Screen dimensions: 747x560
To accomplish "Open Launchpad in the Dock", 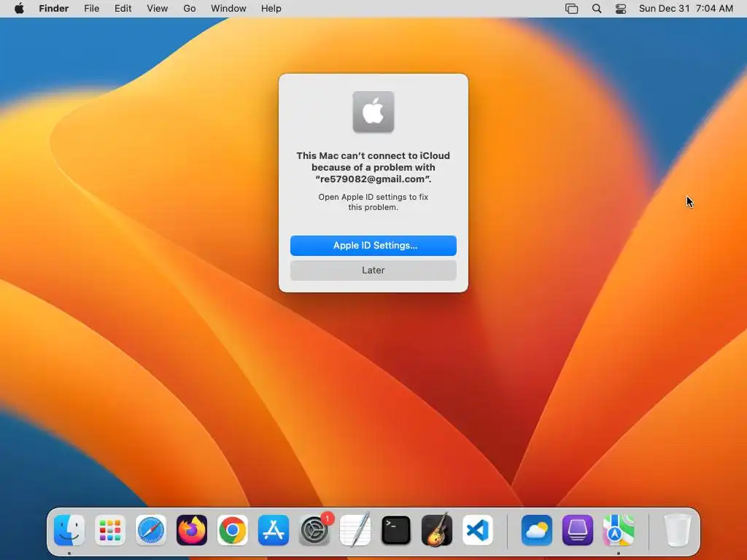I will [x=110, y=530].
